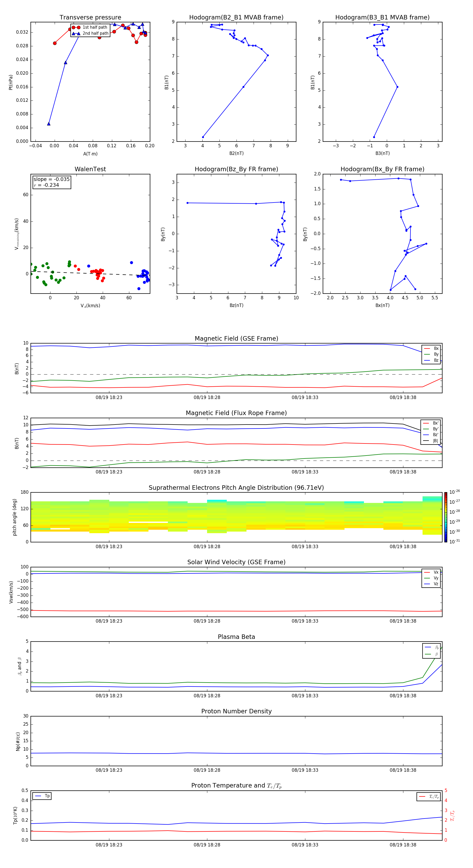Click 'B3(nT)' x-axis label
The height and width of the screenshot is (868, 473).
coord(382,153)
